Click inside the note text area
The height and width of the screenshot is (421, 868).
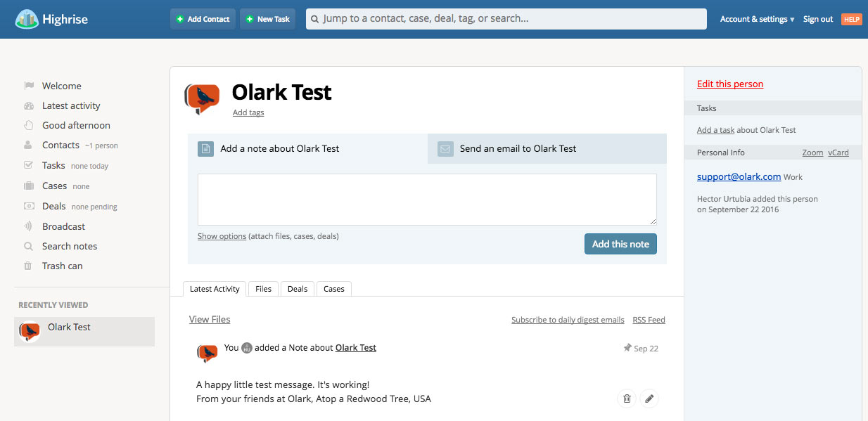(427, 200)
